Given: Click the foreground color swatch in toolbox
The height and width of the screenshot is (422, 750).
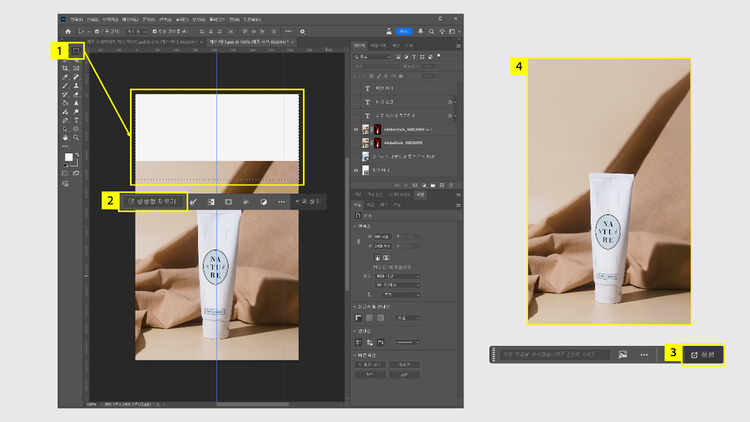Looking at the screenshot, I should tap(68, 158).
